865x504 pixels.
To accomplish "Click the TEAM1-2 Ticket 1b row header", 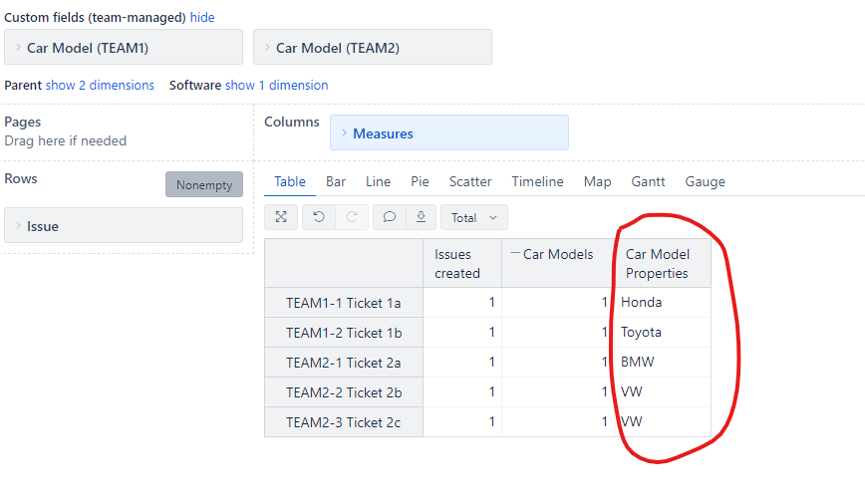I will pos(344,333).
